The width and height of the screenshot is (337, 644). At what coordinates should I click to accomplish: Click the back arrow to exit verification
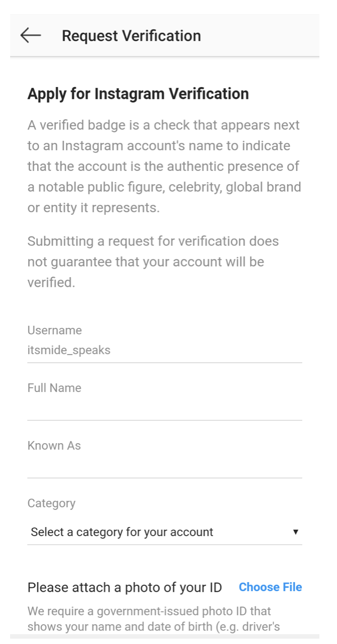pyautogui.click(x=29, y=35)
